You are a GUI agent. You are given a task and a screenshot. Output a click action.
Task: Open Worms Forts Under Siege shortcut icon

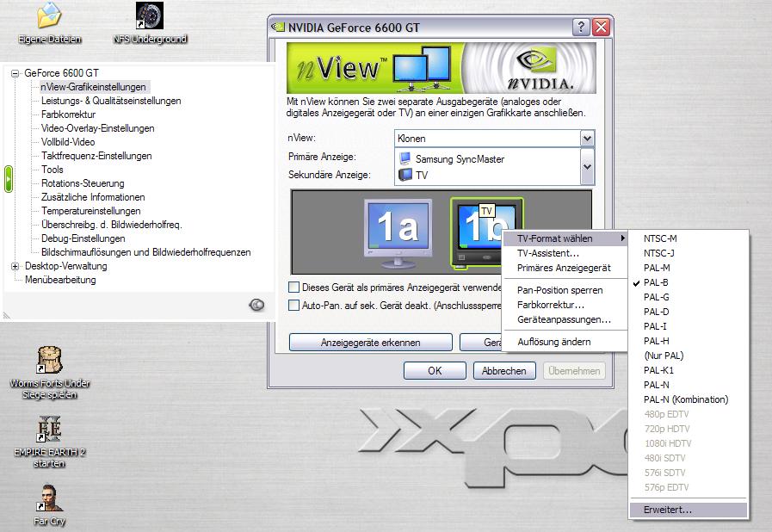[x=49, y=360]
